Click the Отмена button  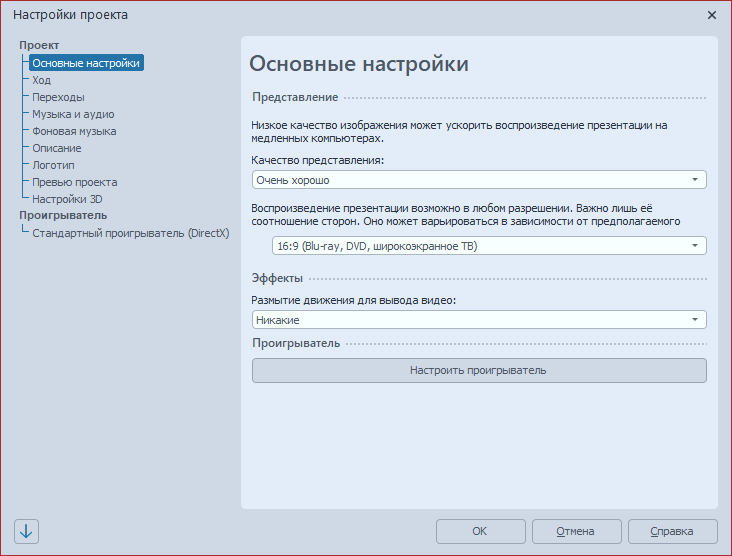(577, 531)
